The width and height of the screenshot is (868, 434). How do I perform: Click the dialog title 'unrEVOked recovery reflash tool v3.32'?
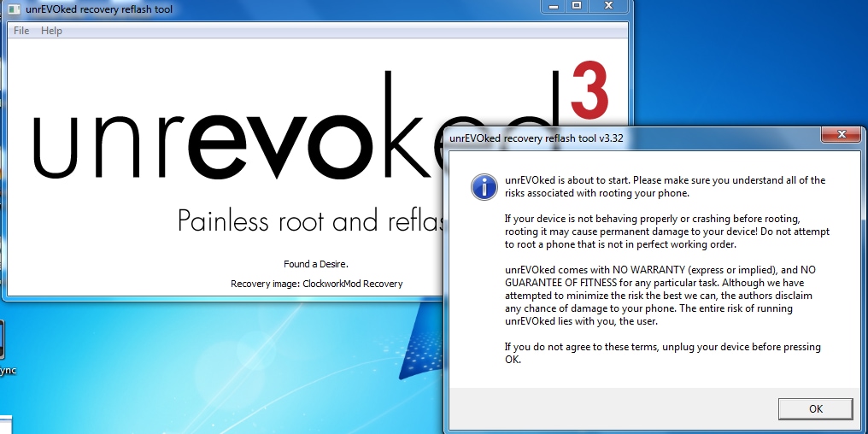536,138
